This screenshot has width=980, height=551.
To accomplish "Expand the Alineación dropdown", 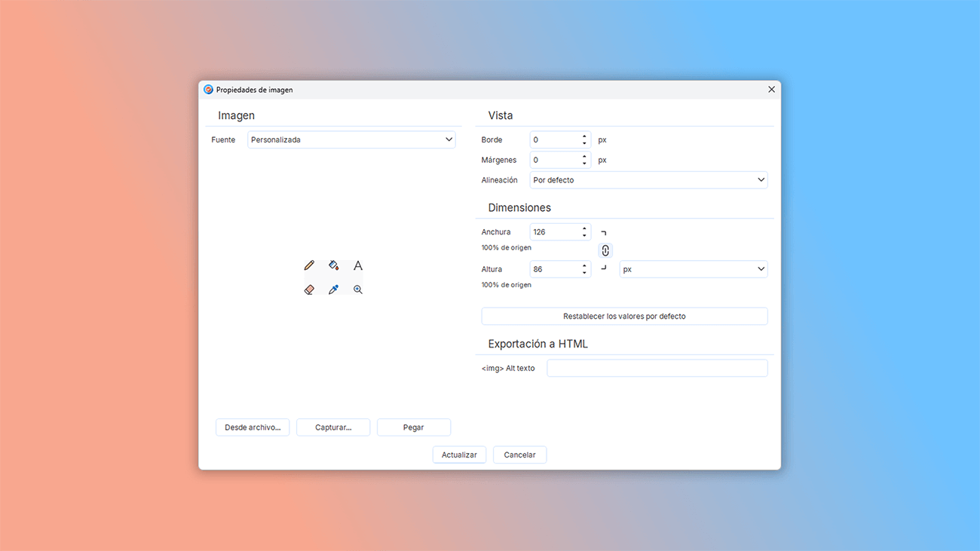I will point(648,180).
